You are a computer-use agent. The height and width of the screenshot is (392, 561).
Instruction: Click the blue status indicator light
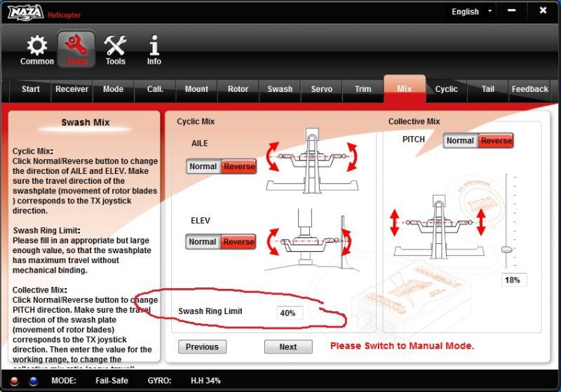[x=33, y=381]
